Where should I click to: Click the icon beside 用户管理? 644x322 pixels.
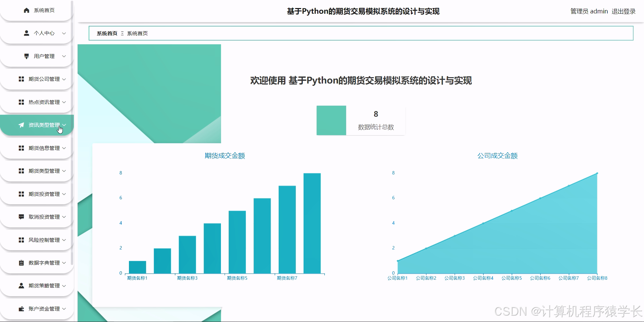tap(27, 56)
